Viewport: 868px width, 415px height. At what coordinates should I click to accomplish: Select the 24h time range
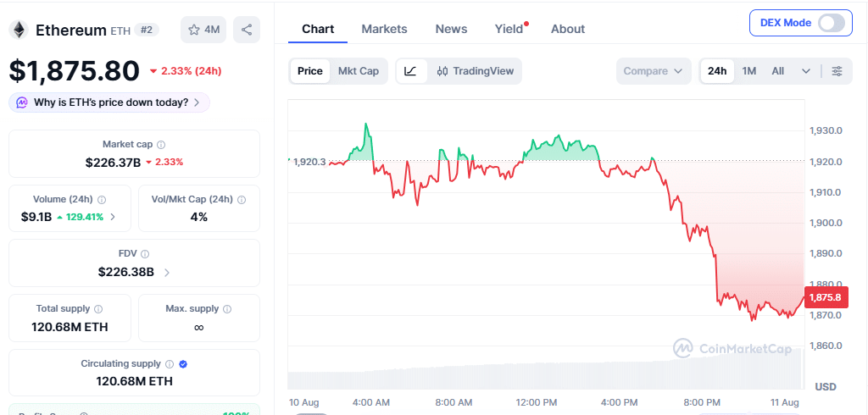pos(717,71)
